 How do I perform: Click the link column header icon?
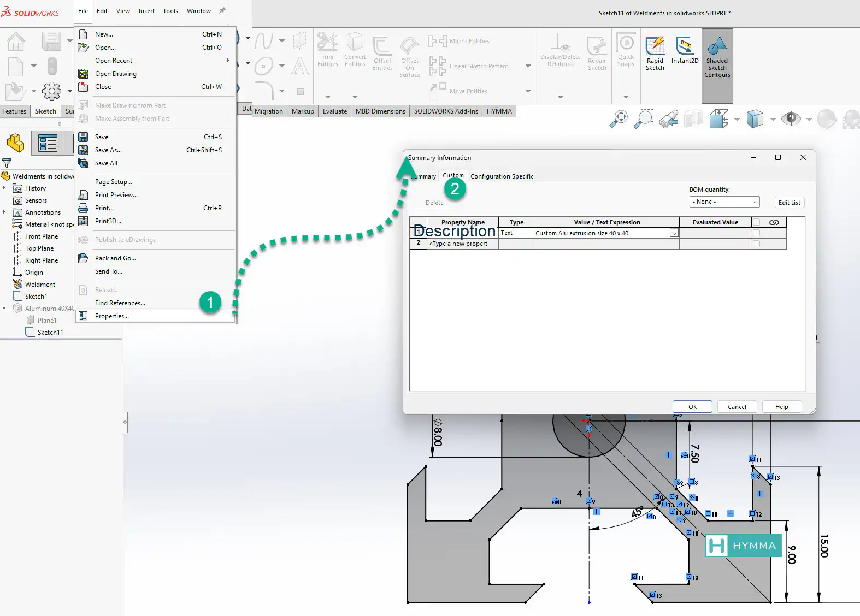click(774, 222)
